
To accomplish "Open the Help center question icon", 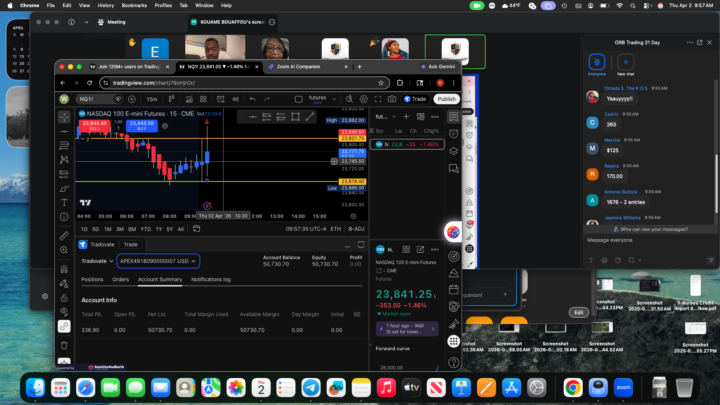I will click(454, 363).
